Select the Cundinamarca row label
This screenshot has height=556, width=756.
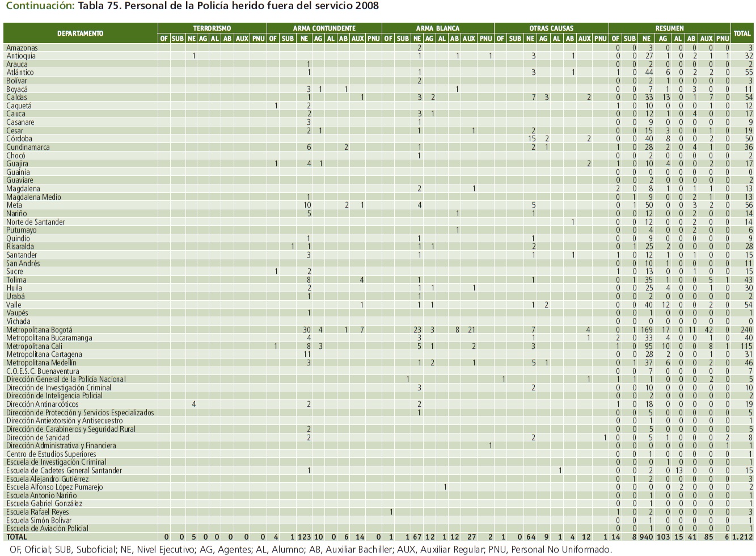(x=28, y=148)
